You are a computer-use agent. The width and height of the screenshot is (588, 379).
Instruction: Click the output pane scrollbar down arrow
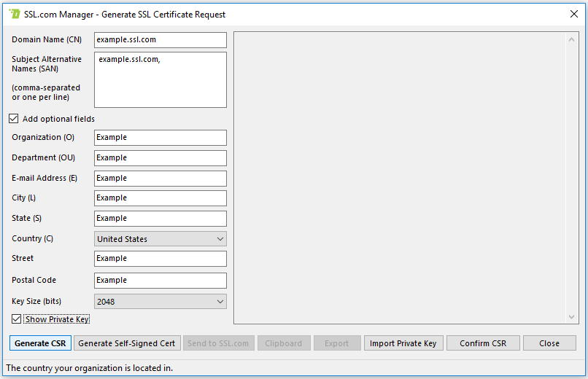(573, 316)
